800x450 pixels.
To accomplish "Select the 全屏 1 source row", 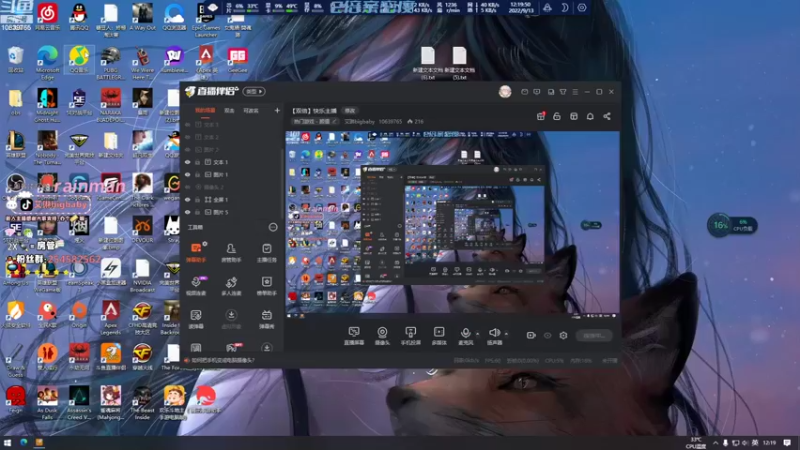I will [233, 199].
